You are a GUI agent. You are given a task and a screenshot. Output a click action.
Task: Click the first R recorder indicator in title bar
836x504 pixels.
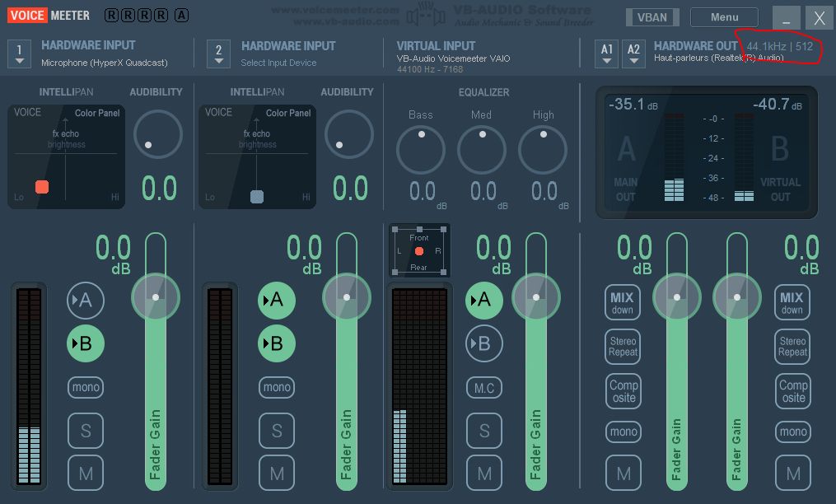pos(111,16)
